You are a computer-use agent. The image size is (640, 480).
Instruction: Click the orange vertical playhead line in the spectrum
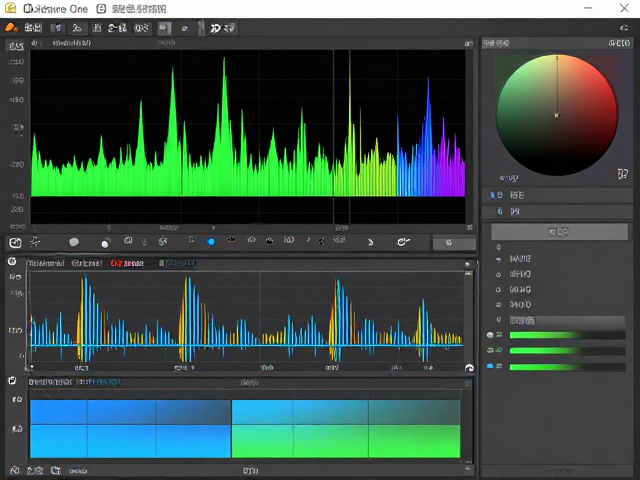[349, 135]
